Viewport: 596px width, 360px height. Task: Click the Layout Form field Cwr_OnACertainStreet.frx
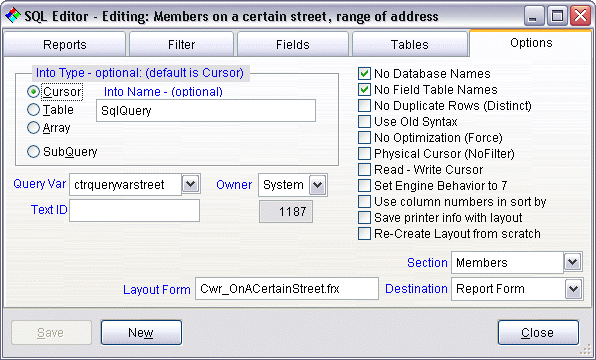[287, 289]
